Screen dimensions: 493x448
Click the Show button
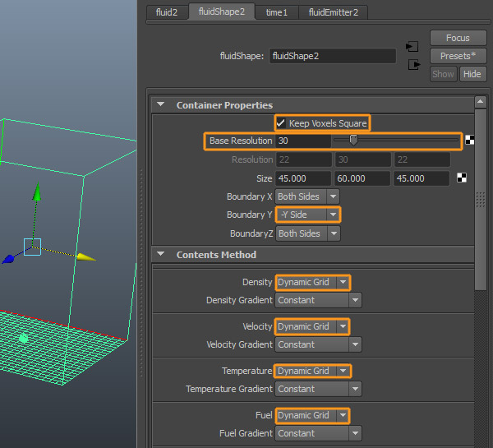coord(443,74)
